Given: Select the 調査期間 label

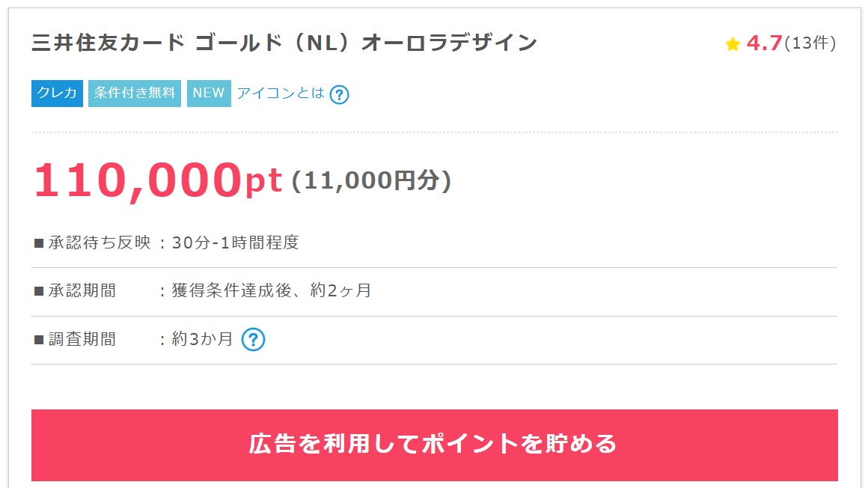Looking at the screenshot, I should 82,339.
